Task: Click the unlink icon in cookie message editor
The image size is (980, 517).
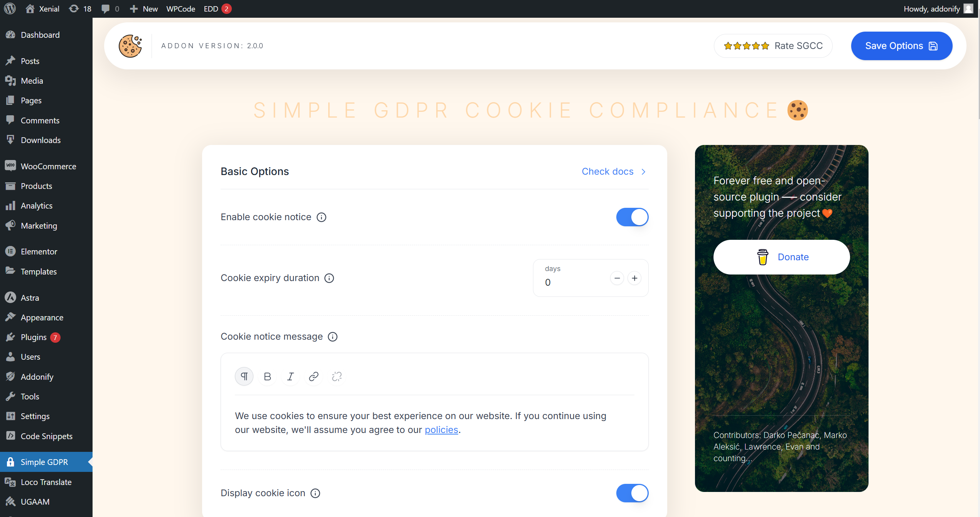Action: [x=336, y=376]
